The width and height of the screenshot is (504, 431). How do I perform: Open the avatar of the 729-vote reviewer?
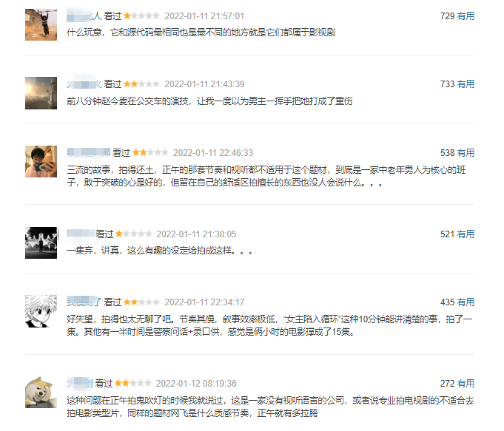coord(41,24)
